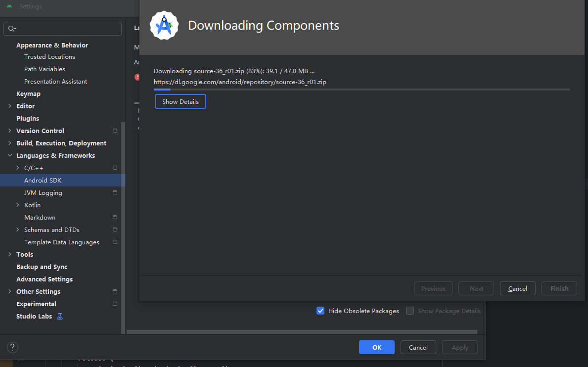
Task: Cancel the component download
Action: tap(517, 288)
